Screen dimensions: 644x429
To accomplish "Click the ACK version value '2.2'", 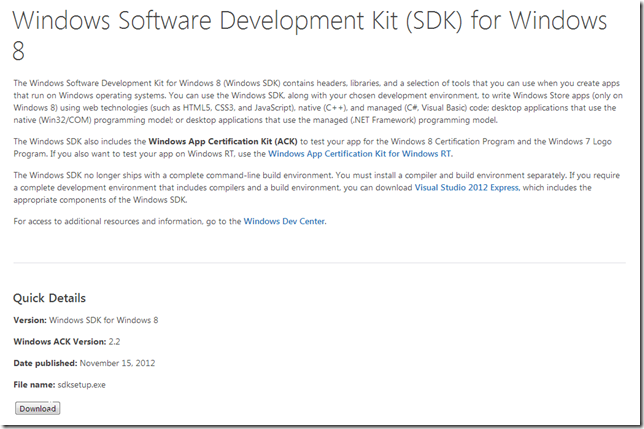I will [x=114, y=342].
